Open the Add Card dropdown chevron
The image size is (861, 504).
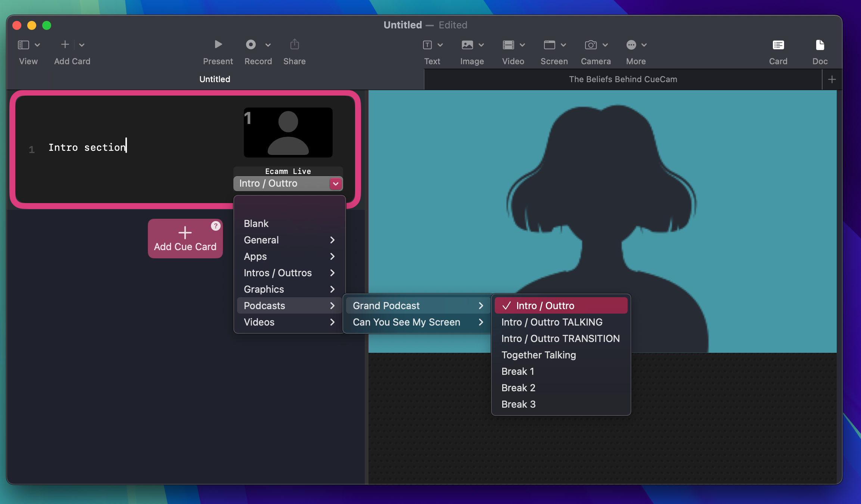pos(82,45)
